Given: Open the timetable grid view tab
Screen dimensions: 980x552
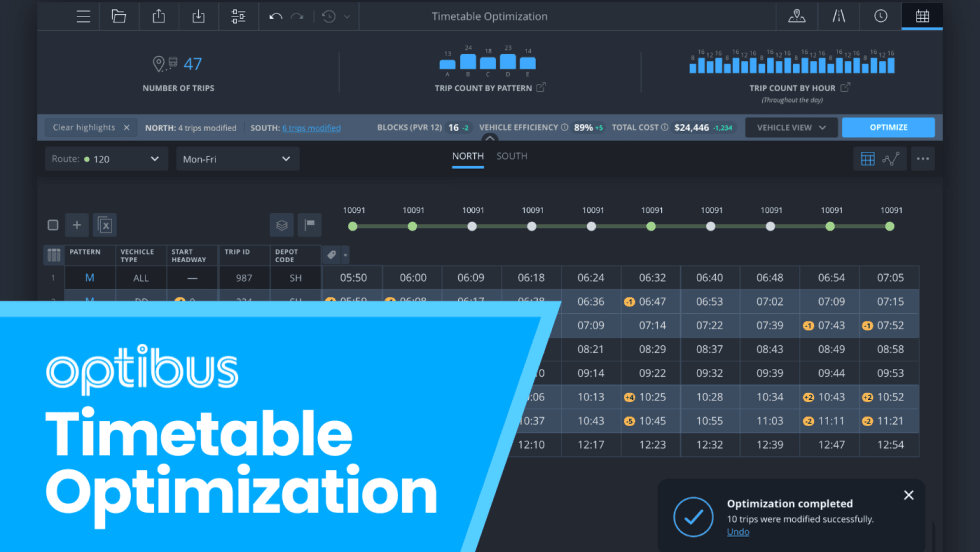Looking at the screenshot, I should click(x=921, y=16).
